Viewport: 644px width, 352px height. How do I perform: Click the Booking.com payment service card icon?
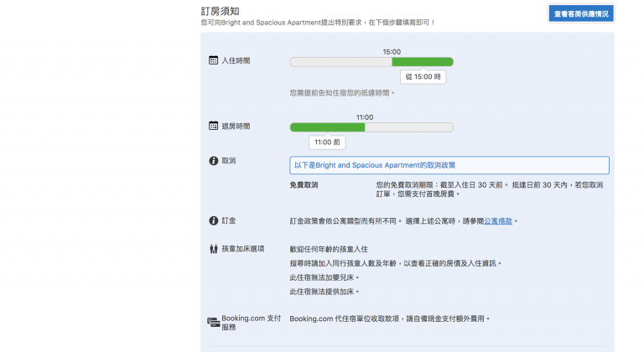tap(213, 322)
